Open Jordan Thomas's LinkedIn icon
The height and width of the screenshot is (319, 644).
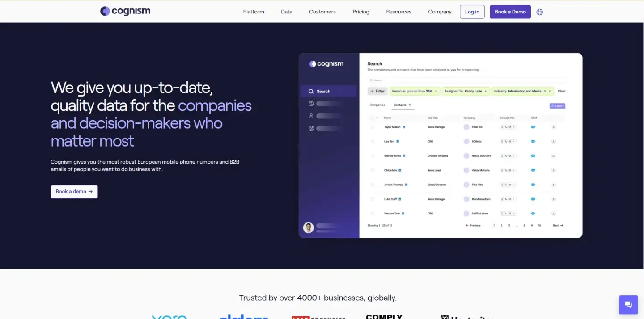coord(406,185)
